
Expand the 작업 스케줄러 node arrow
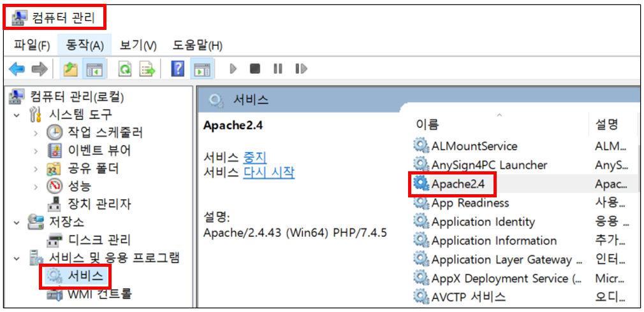click(x=36, y=132)
